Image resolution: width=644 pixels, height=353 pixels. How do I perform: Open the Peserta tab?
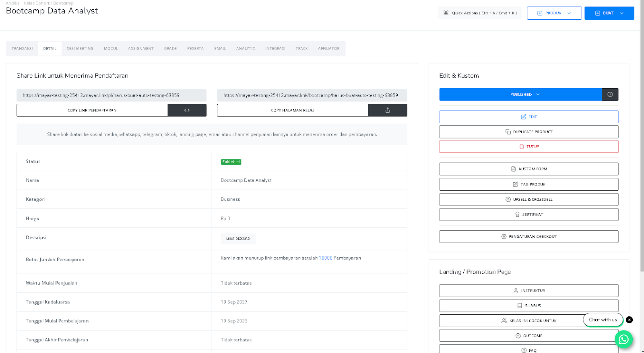(195, 49)
